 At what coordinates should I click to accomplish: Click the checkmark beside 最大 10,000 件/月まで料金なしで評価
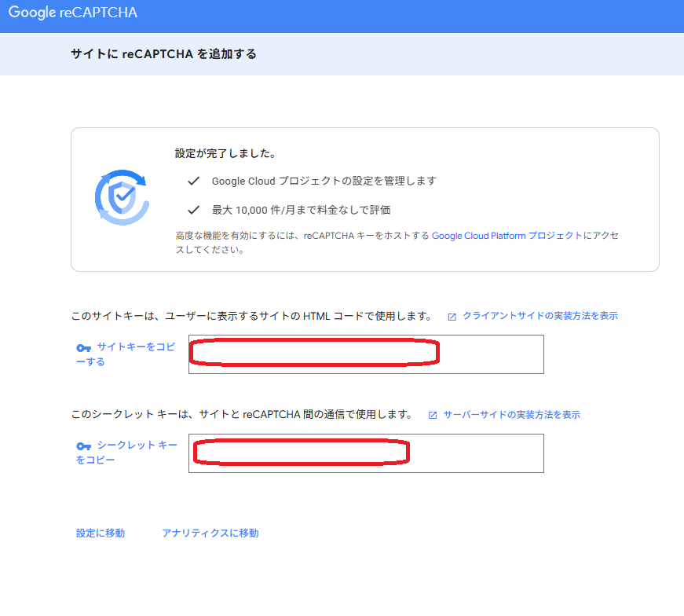194,210
